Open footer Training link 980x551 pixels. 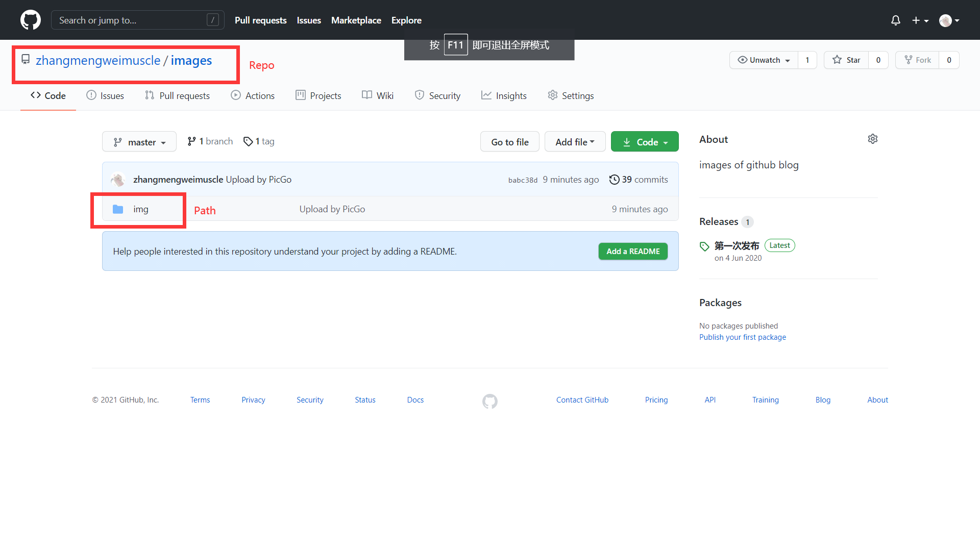766,400
